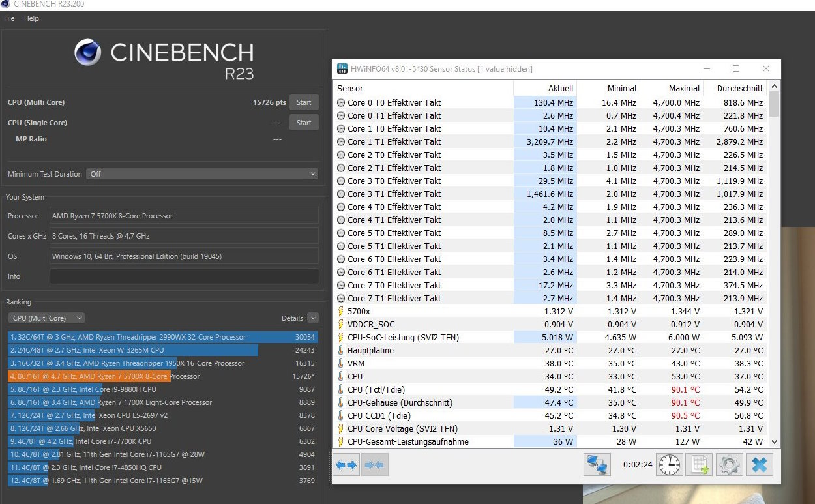Click the 90.5 °C maximum for CPU CCD1

tap(684, 415)
